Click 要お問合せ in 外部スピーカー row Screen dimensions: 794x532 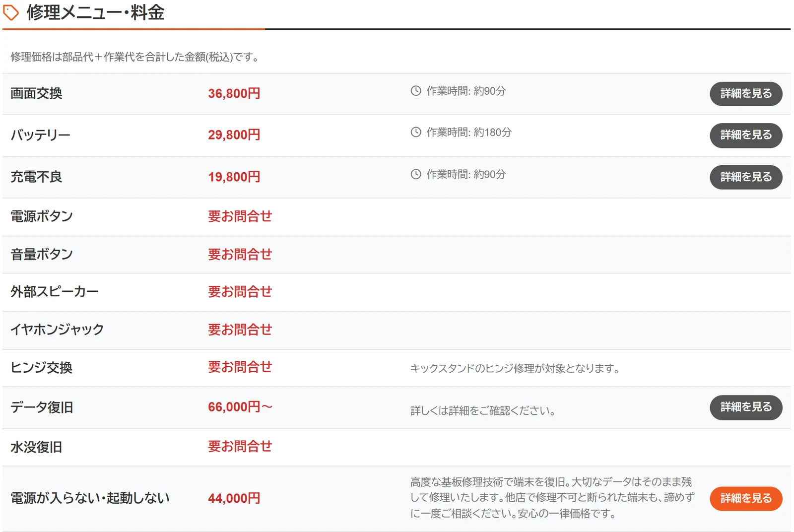pos(240,292)
